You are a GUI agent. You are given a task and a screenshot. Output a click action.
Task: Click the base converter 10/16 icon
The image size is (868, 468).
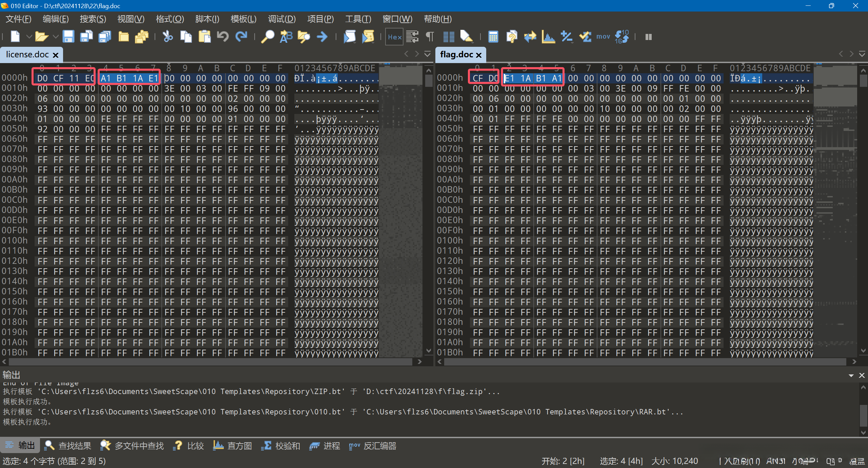click(622, 37)
